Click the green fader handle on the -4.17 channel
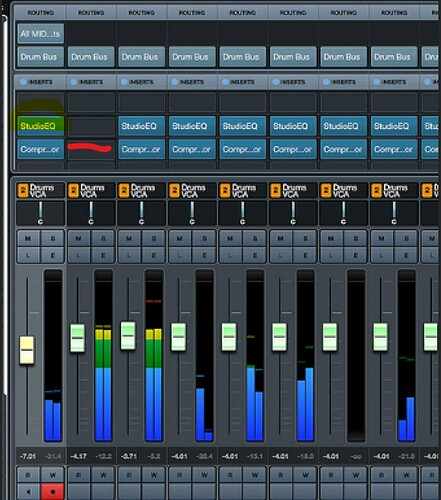The width and height of the screenshot is (441, 500). (x=77, y=337)
